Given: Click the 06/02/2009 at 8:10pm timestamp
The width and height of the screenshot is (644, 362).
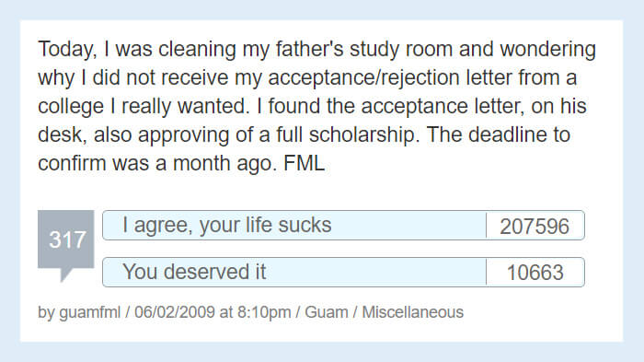Looking at the screenshot, I should pyautogui.click(x=213, y=312).
